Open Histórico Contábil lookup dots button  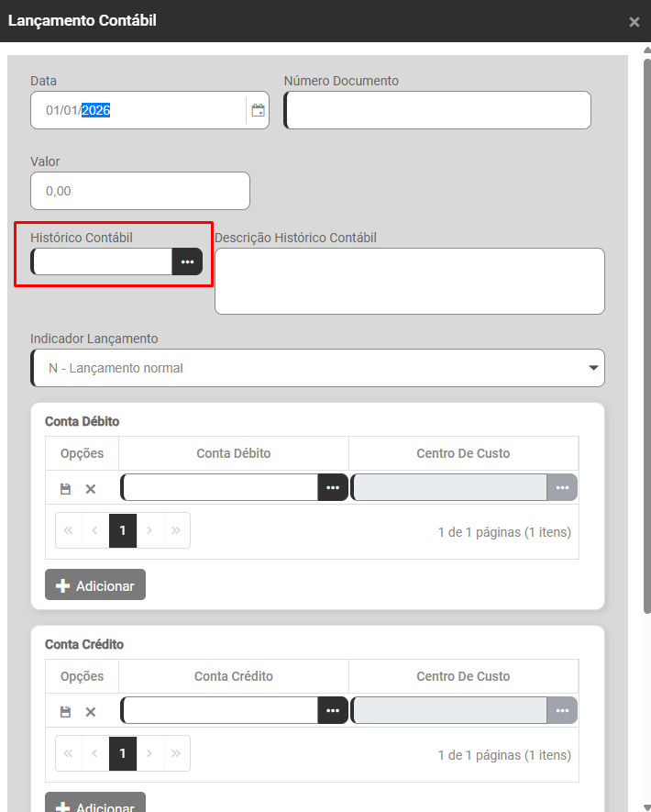(187, 261)
